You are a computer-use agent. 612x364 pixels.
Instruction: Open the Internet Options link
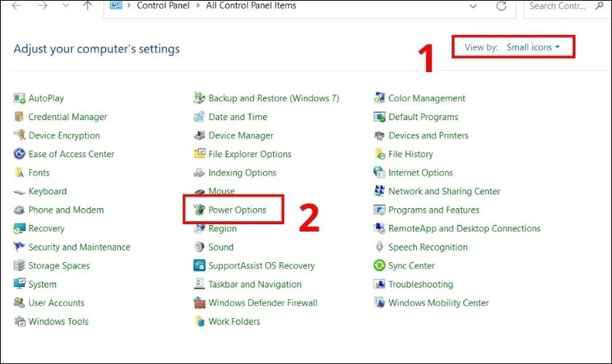click(x=420, y=173)
